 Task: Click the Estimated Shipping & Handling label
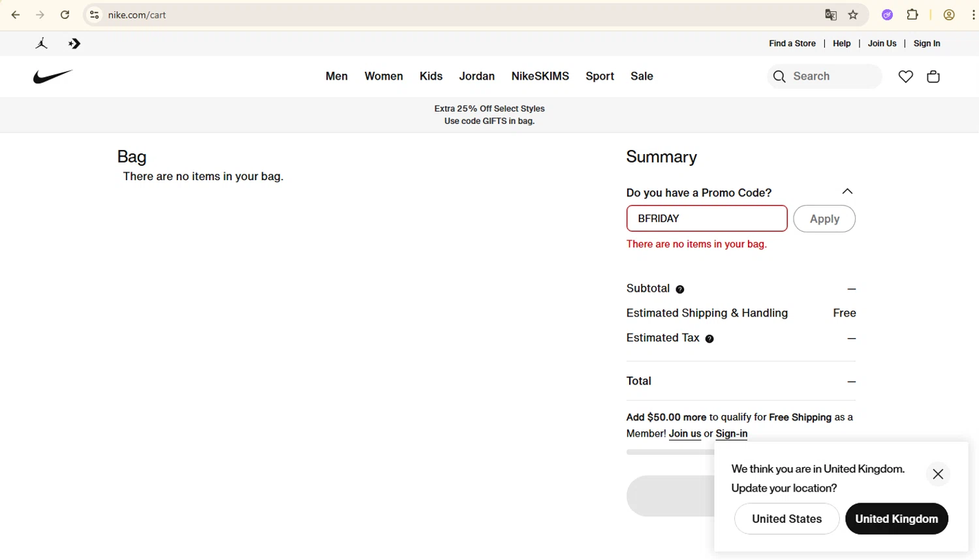(x=707, y=313)
